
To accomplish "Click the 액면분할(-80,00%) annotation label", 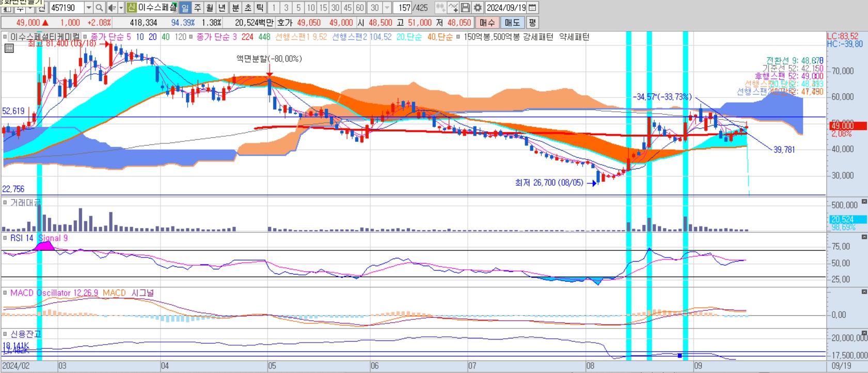I will point(269,59).
